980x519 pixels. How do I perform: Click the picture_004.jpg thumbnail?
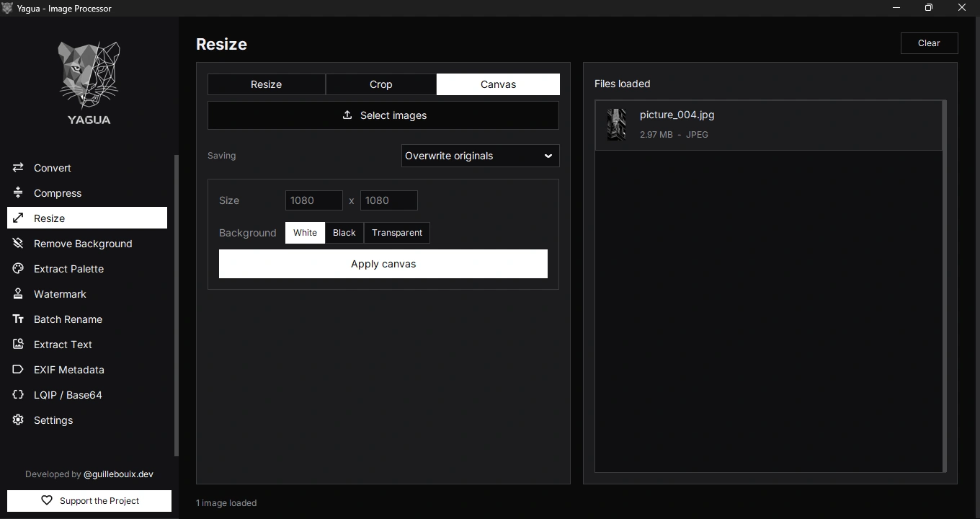pyautogui.click(x=616, y=125)
